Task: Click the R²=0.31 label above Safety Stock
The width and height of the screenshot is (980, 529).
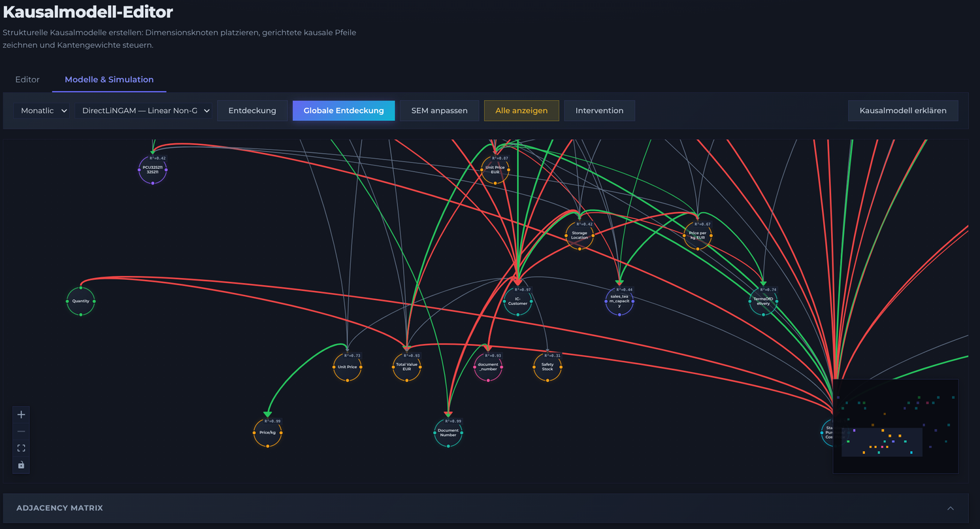Action: 553,356
